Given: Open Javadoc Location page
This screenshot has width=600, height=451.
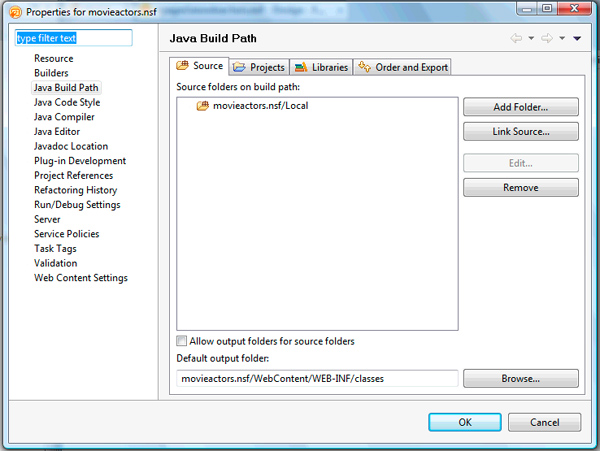Looking at the screenshot, I should click(71, 146).
